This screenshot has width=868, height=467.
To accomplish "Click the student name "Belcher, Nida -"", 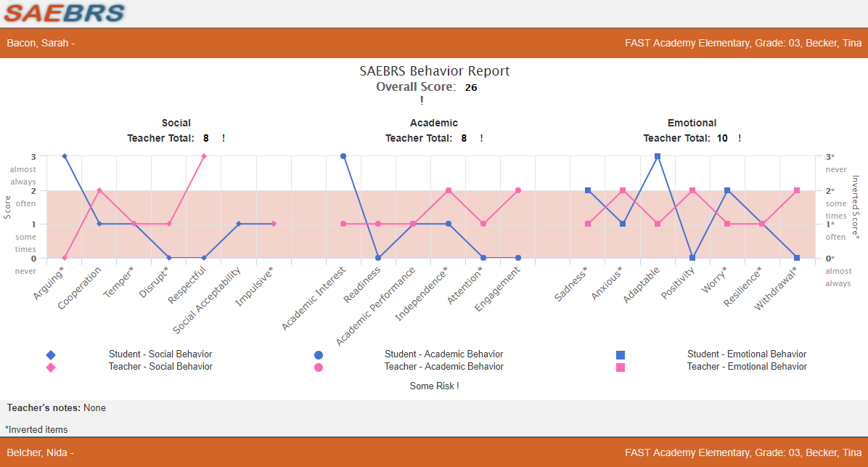I will click(x=40, y=452).
